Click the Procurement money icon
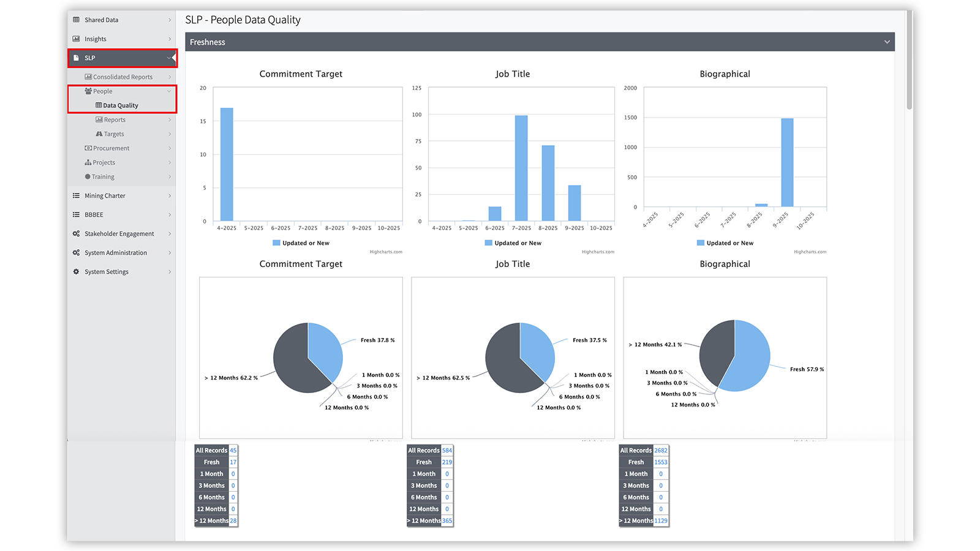 tap(88, 148)
